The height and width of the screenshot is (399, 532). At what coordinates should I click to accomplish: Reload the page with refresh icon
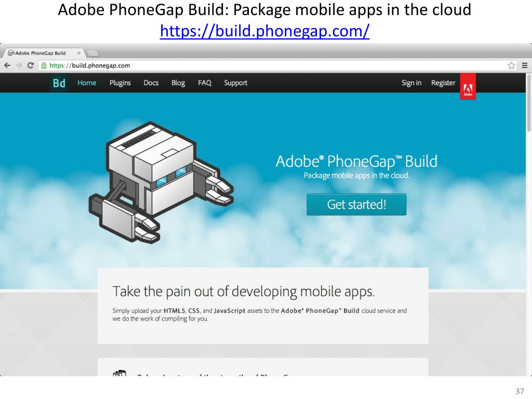31,65
